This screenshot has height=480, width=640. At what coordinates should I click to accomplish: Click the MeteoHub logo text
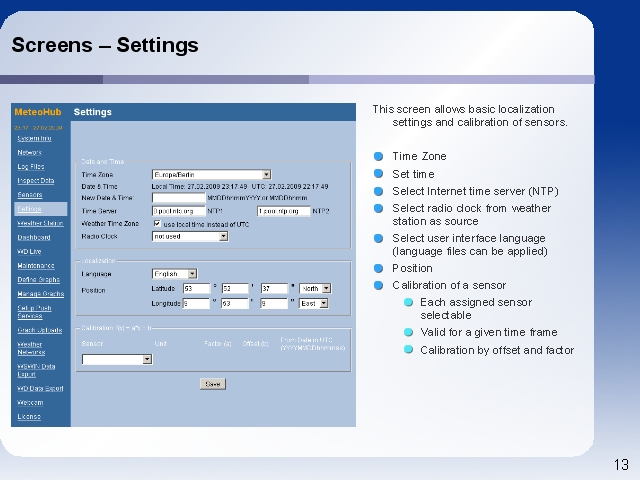click(x=38, y=112)
